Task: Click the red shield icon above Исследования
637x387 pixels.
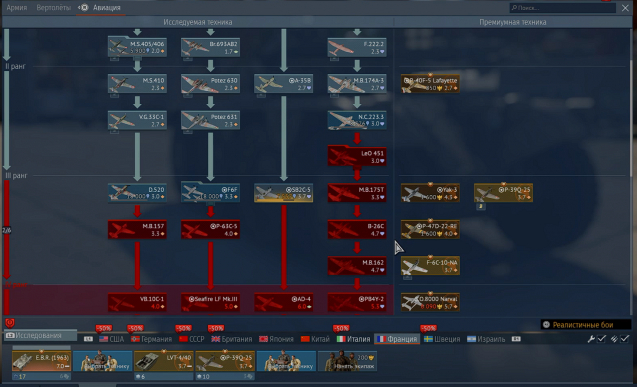Action: (10, 323)
